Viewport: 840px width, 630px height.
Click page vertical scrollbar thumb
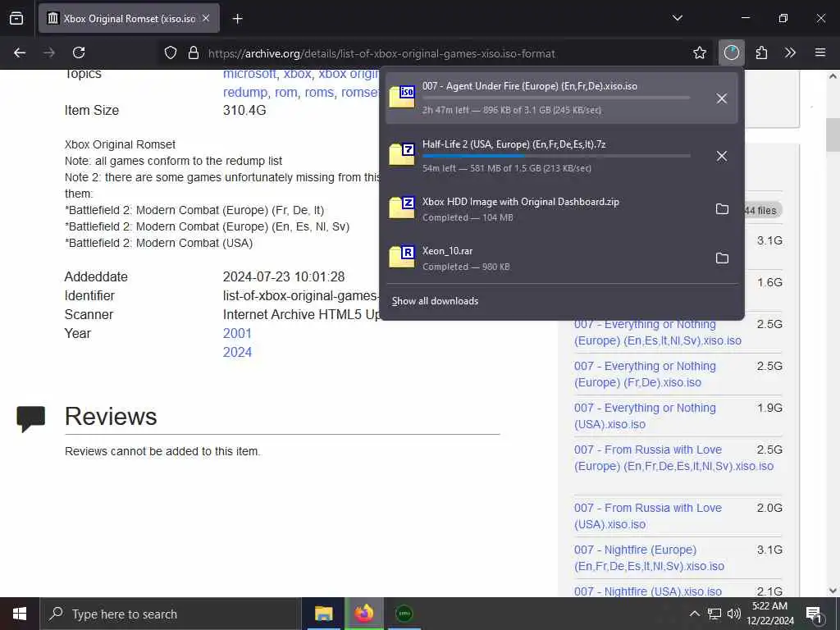[833, 135]
